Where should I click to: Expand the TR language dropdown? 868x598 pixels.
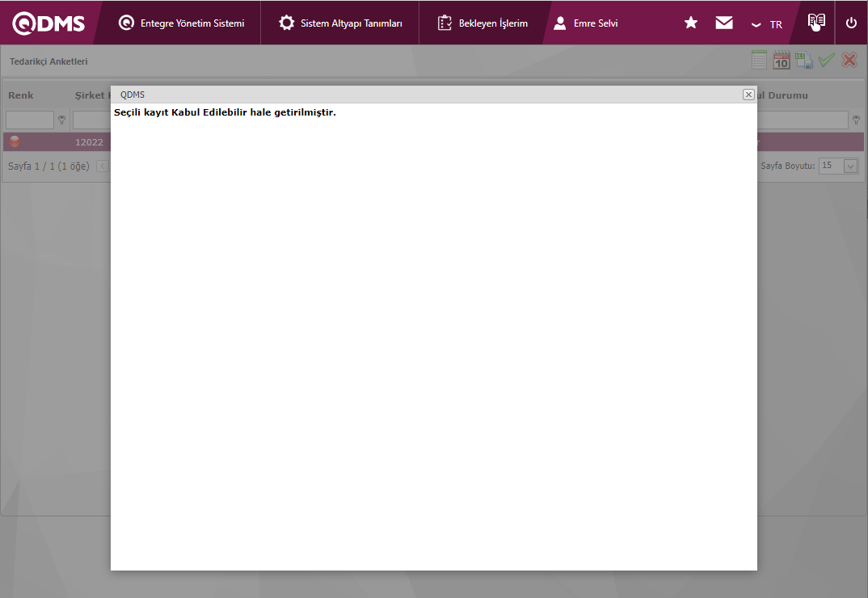click(767, 24)
